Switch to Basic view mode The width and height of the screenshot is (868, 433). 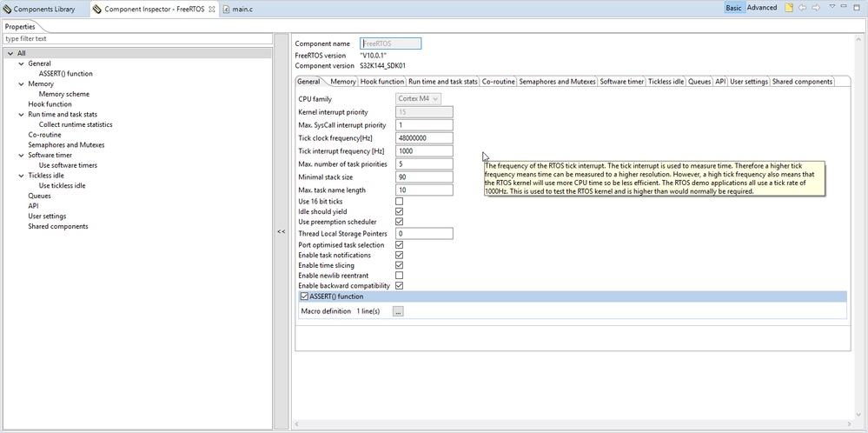click(x=733, y=8)
